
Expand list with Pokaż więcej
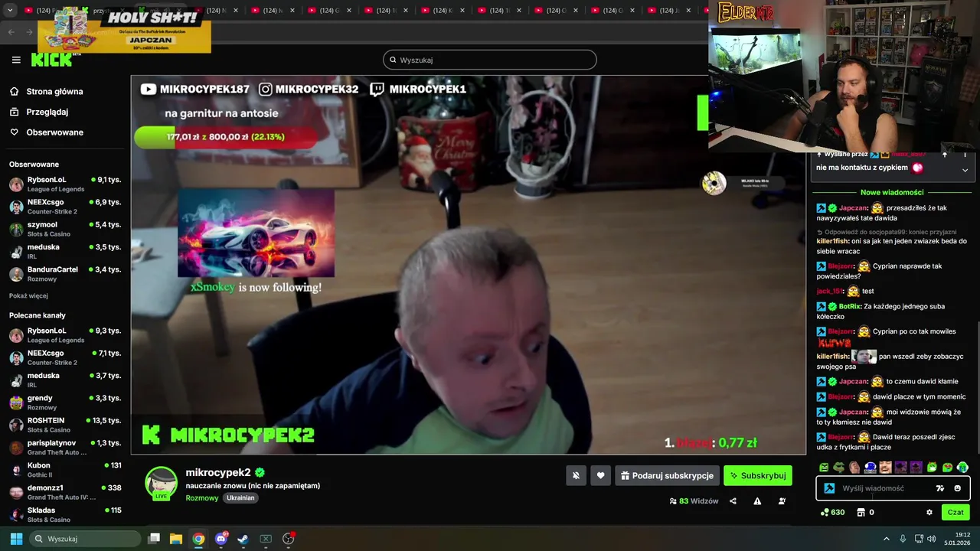click(x=28, y=295)
